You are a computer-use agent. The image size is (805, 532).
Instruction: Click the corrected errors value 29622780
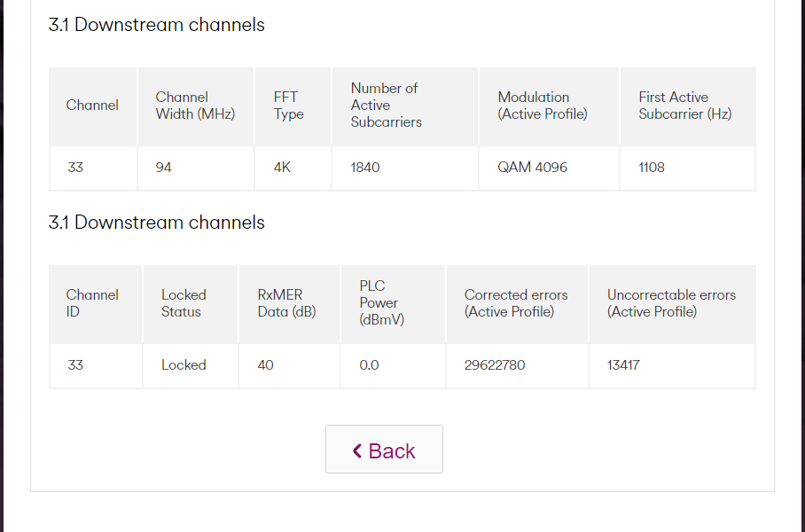point(495,365)
